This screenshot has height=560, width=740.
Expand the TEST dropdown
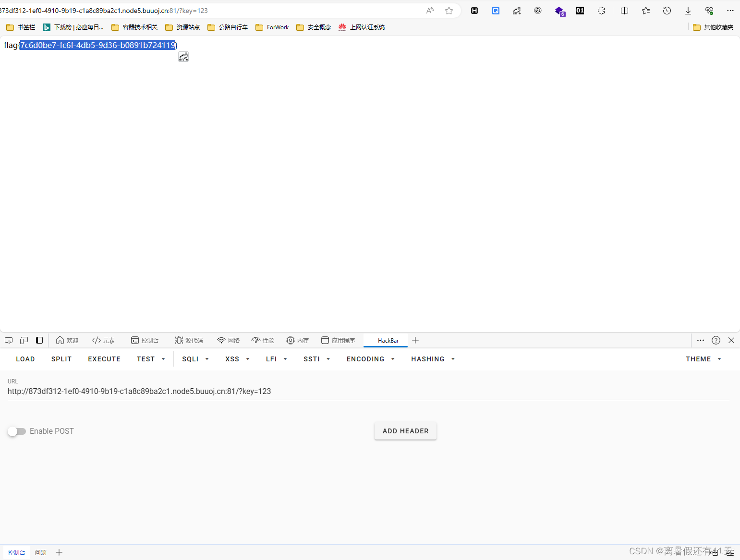click(x=151, y=359)
